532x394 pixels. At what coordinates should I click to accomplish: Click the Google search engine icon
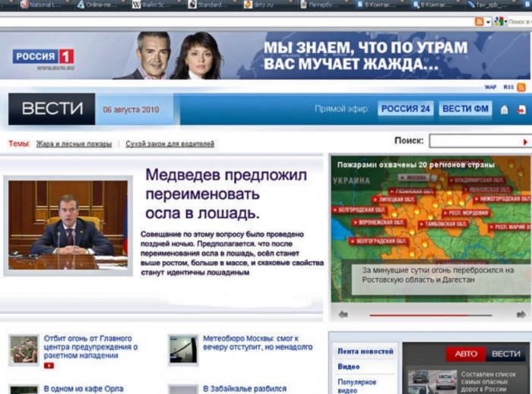click(x=499, y=21)
